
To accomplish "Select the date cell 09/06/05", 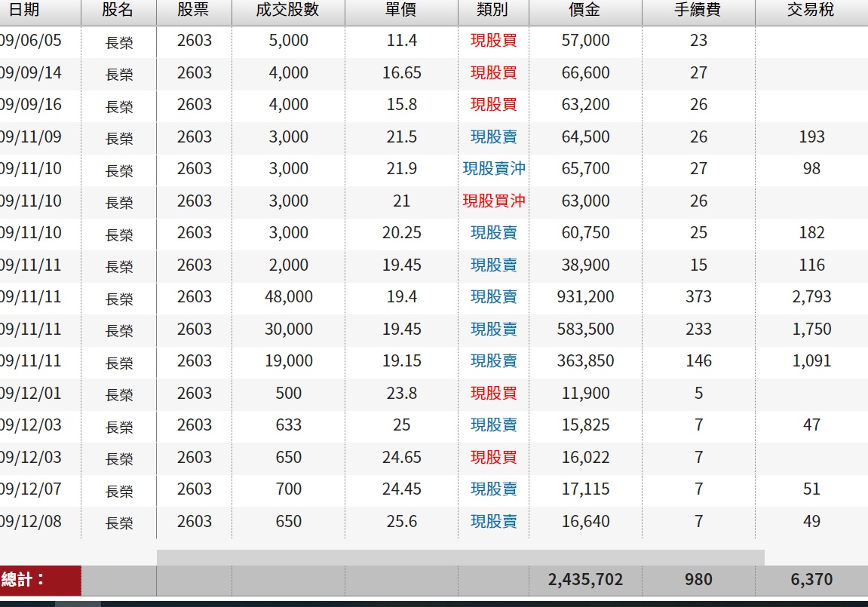I will pos(30,41).
